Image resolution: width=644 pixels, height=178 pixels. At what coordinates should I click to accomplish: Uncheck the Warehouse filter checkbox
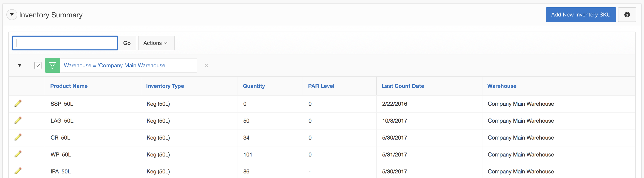point(38,65)
